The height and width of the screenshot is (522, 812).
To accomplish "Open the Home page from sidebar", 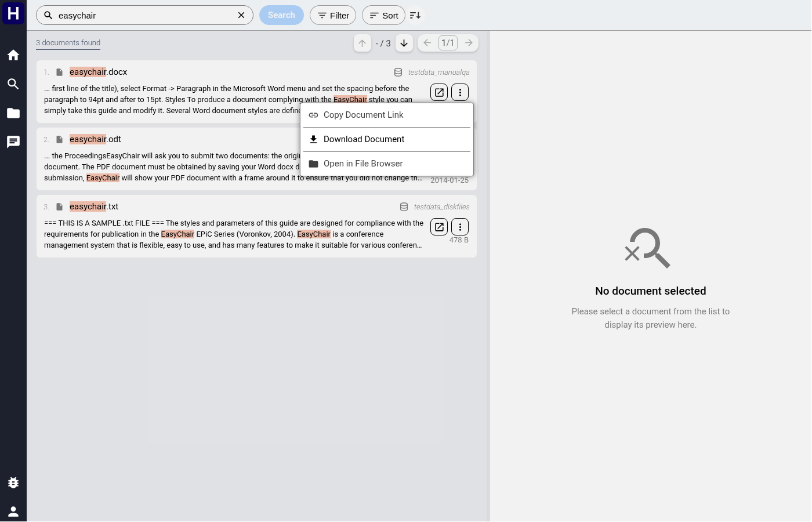I will (13, 55).
